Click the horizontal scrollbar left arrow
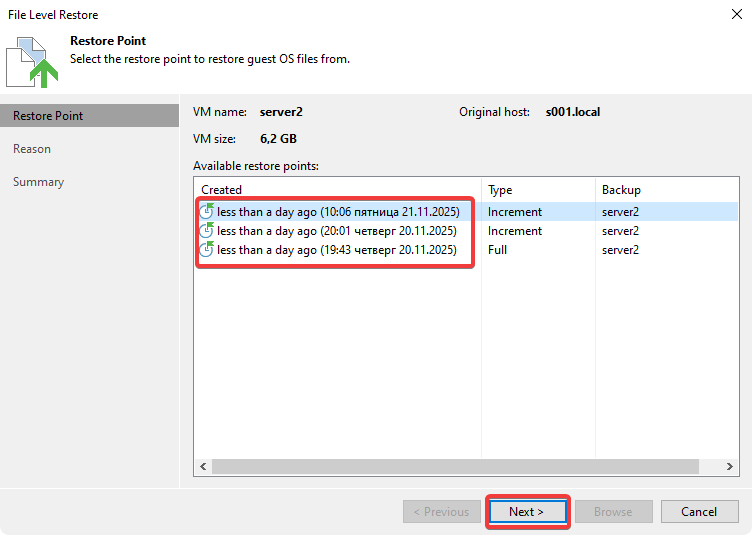Screen dimensions: 752x535 click(x=203, y=466)
